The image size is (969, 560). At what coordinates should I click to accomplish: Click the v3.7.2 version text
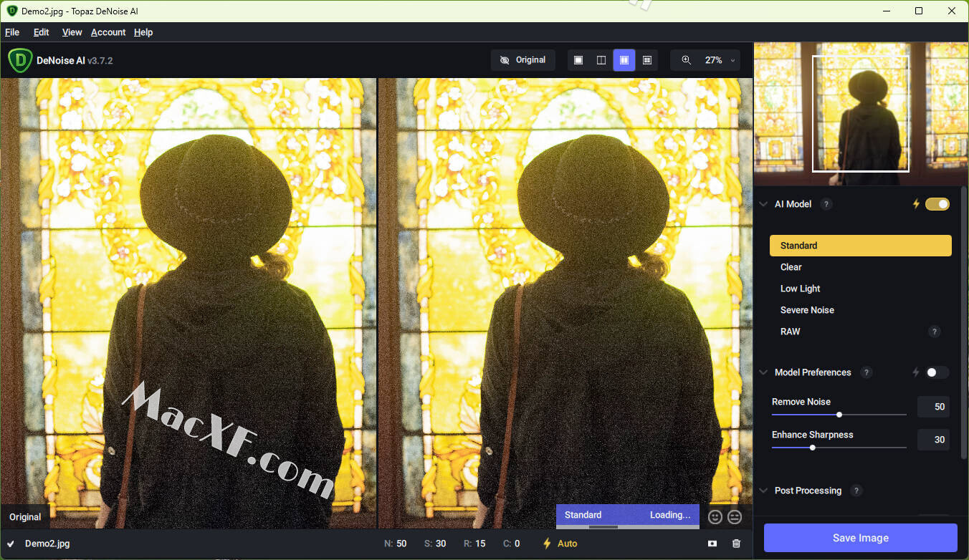pyautogui.click(x=100, y=61)
